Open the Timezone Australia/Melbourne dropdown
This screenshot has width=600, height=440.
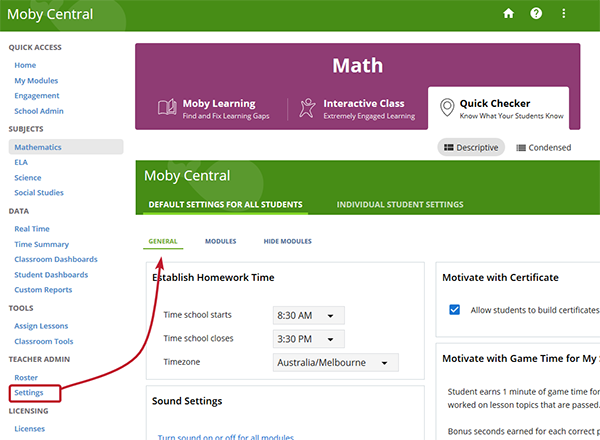pyautogui.click(x=336, y=362)
